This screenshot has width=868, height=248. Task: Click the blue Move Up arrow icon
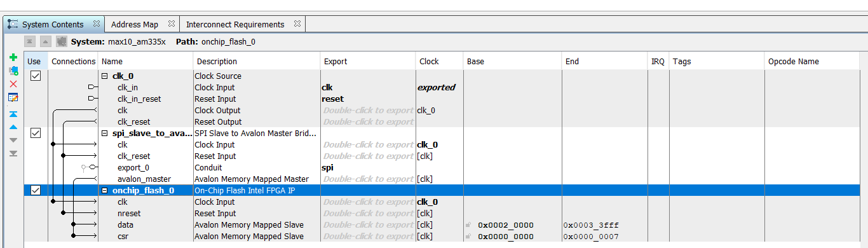point(13,127)
